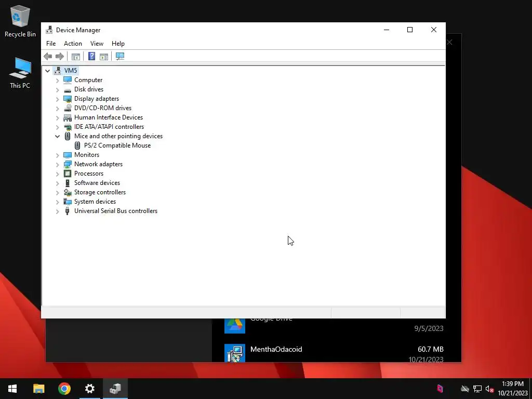
Task: Click MenthaOdacoid installer icon in Settings window
Action: [235, 353]
